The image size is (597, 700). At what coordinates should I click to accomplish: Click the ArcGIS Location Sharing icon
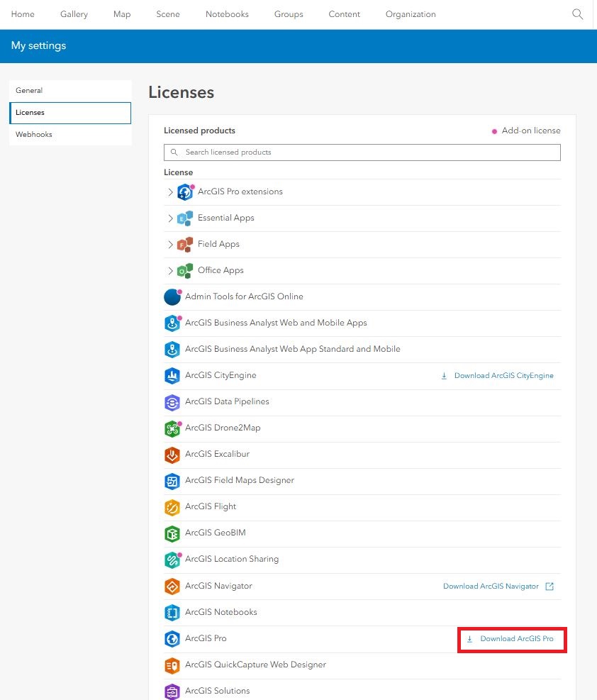tap(172, 560)
